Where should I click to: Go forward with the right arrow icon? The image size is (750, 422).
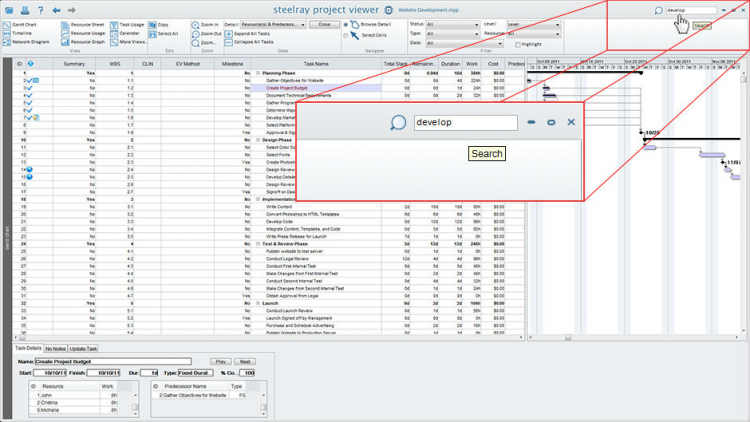click(72, 10)
